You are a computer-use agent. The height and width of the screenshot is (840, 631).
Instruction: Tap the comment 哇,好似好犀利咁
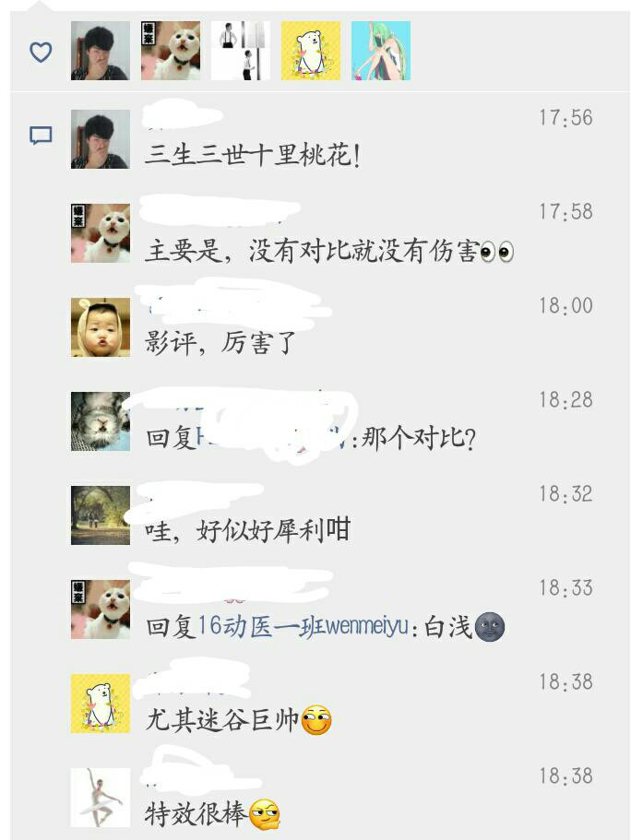(247, 530)
